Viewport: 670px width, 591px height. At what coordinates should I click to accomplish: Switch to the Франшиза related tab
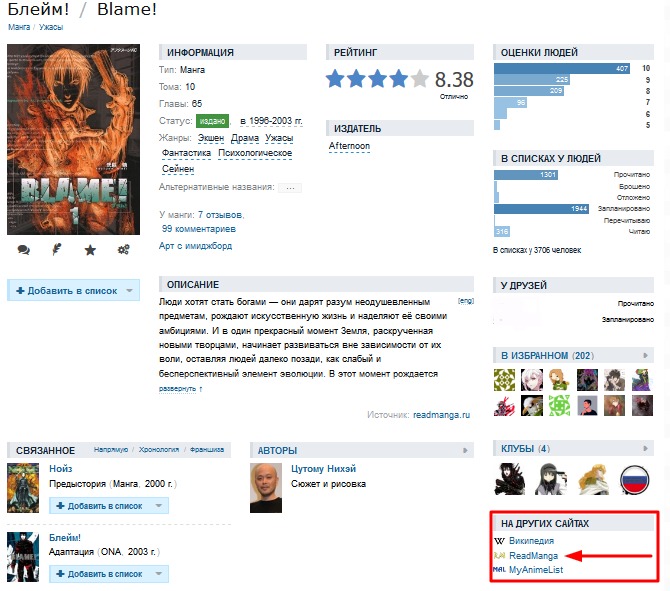coord(207,450)
